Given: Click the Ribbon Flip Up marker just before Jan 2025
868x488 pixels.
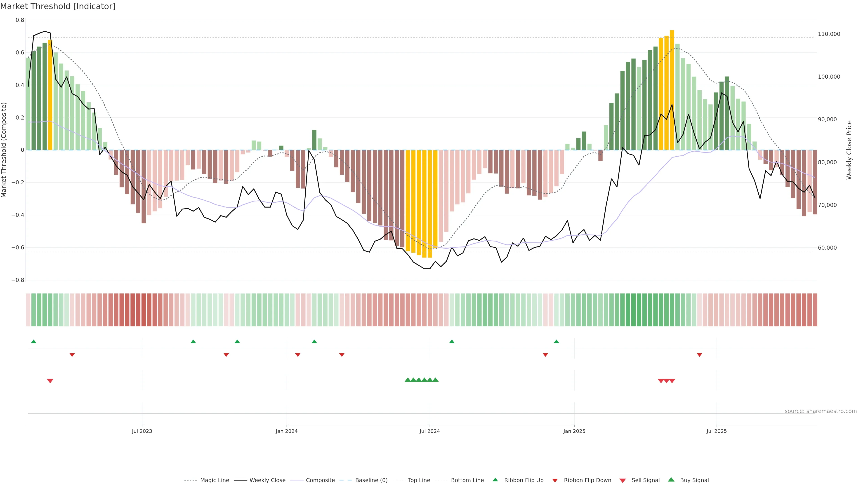Looking at the screenshot, I should [556, 342].
